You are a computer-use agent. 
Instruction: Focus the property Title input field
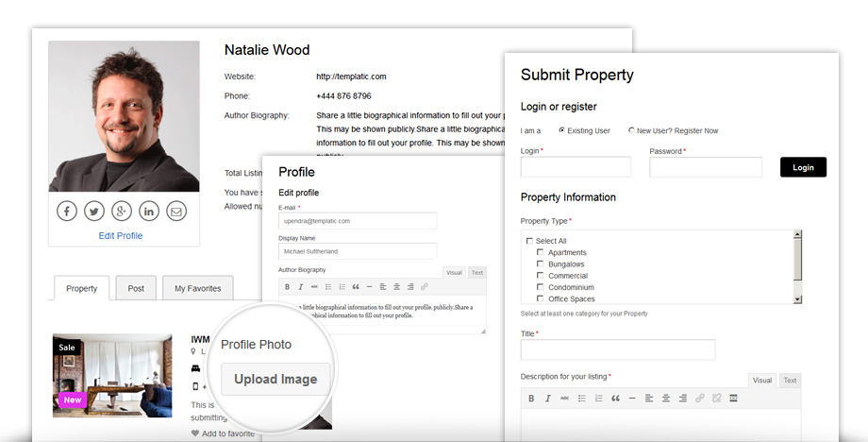[x=618, y=349]
